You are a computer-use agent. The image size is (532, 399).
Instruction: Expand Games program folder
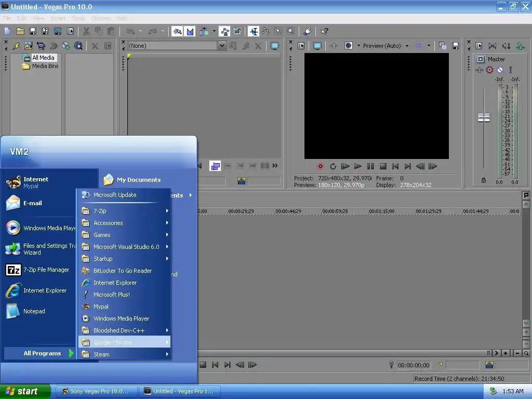coord(124,235)
